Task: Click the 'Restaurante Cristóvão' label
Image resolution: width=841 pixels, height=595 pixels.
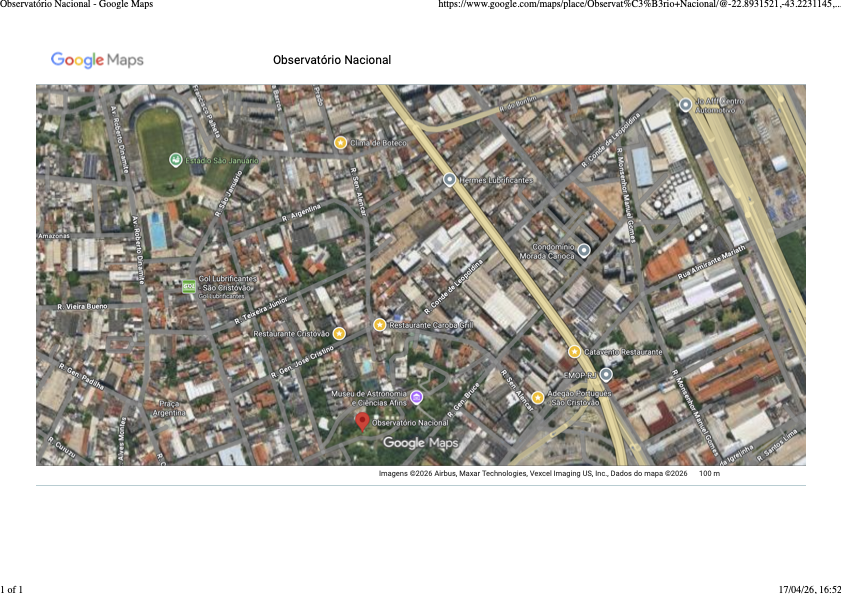Action: coord(291,334)
